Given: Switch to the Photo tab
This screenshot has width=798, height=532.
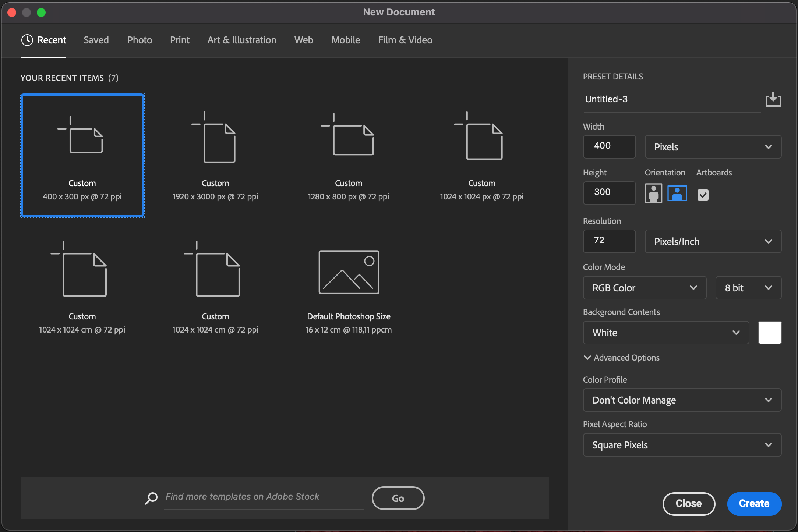Looking at the screenshot, I should coord(140,40).
